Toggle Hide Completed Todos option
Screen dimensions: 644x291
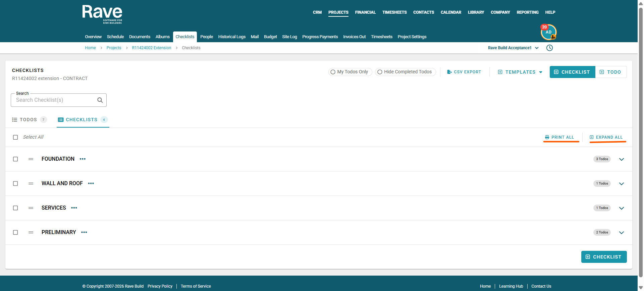[x=406, y=72]
